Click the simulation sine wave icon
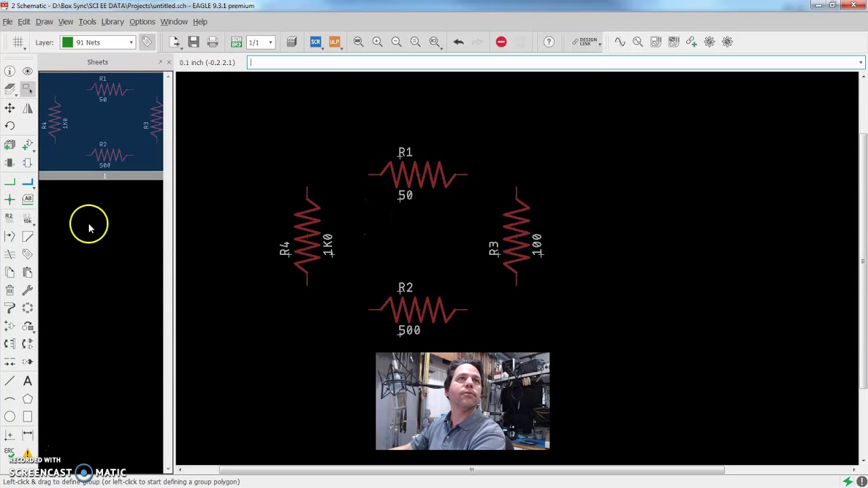 pos(620,42)
